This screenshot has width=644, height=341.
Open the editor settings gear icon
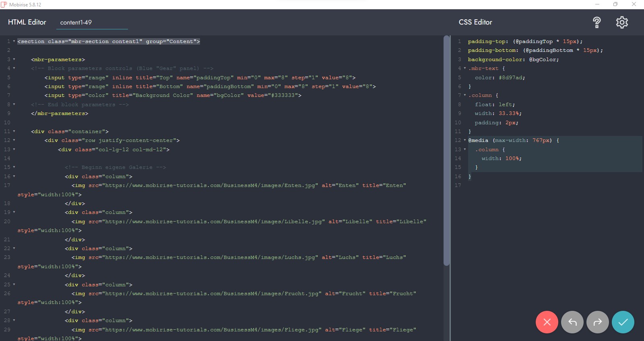pyautogui.click(x=622, y=23)
